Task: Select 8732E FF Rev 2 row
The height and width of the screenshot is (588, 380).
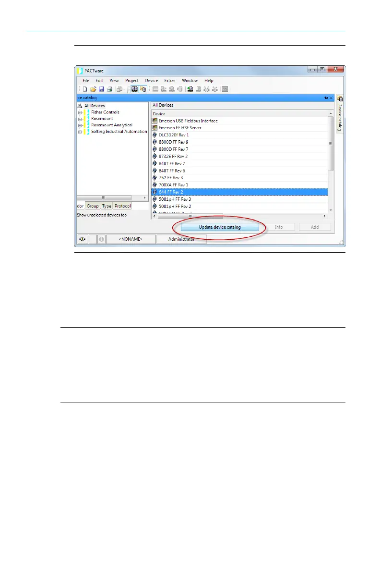Action: click(239, 156)
